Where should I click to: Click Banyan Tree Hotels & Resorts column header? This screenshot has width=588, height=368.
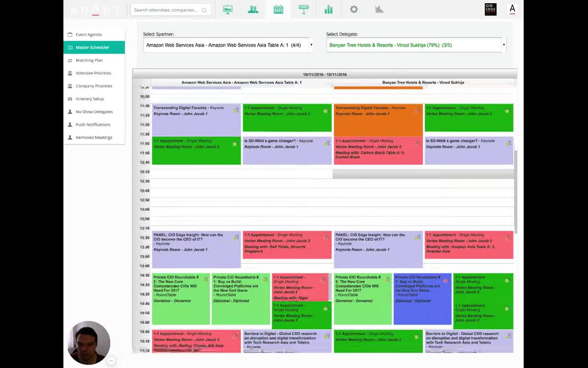point(423,82)
